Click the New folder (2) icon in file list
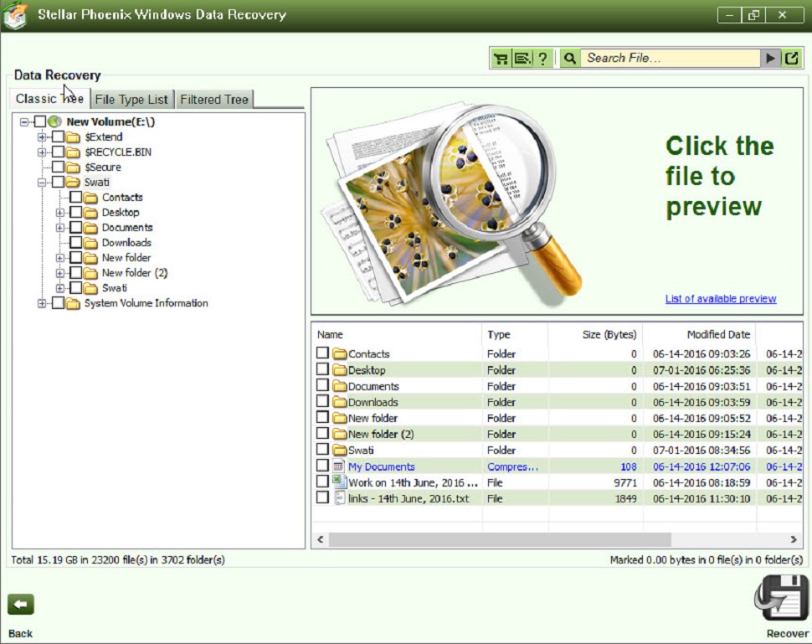 [340, 434]
